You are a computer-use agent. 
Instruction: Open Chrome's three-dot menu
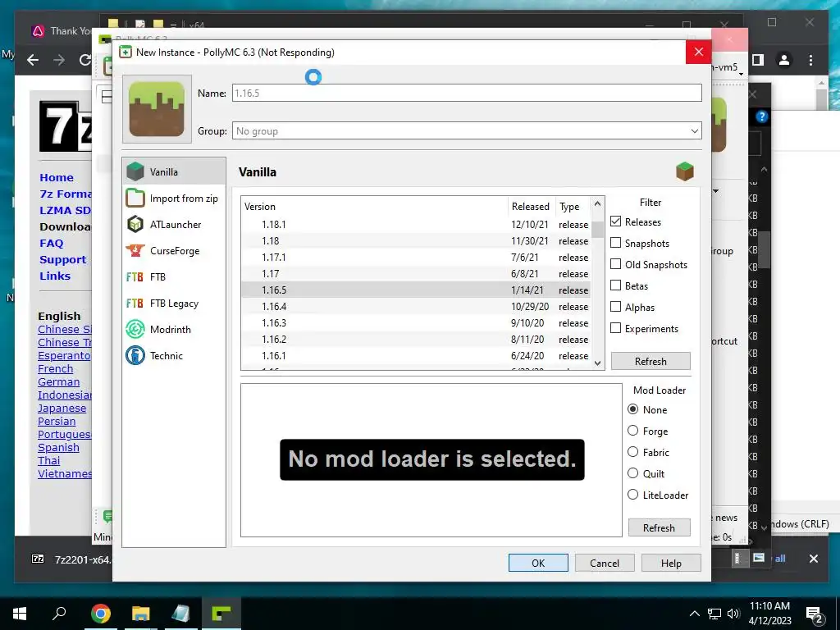tap(811, 60)
